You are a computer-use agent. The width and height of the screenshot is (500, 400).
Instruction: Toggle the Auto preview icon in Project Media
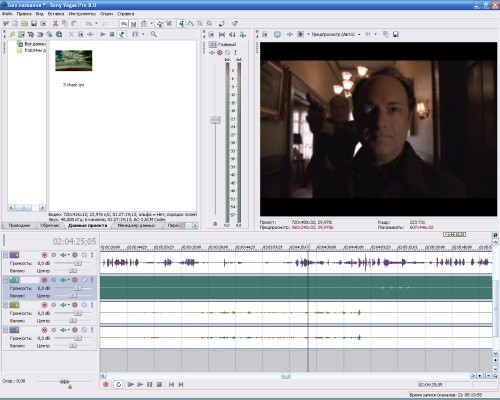click(122, 34)
